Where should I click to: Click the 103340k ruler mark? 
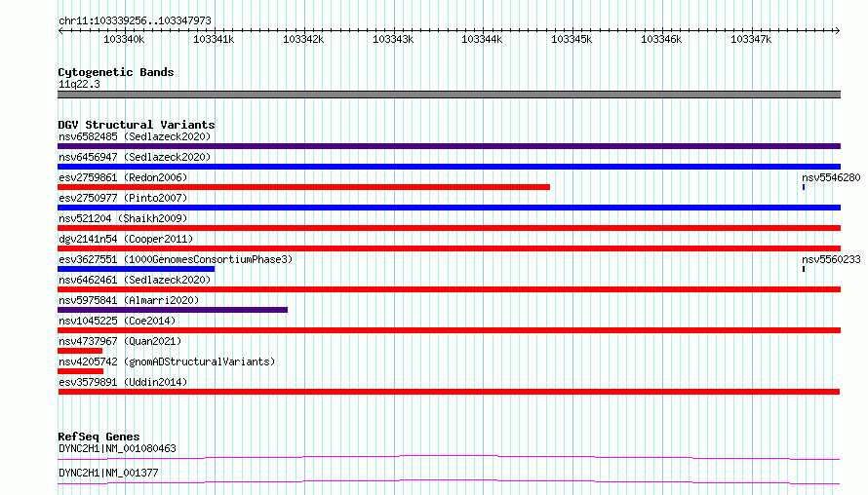coord(124,39)
